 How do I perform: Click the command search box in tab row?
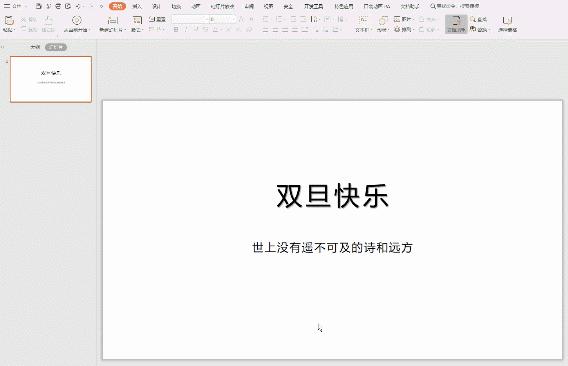pyautogui.click(x=455, y=6)
